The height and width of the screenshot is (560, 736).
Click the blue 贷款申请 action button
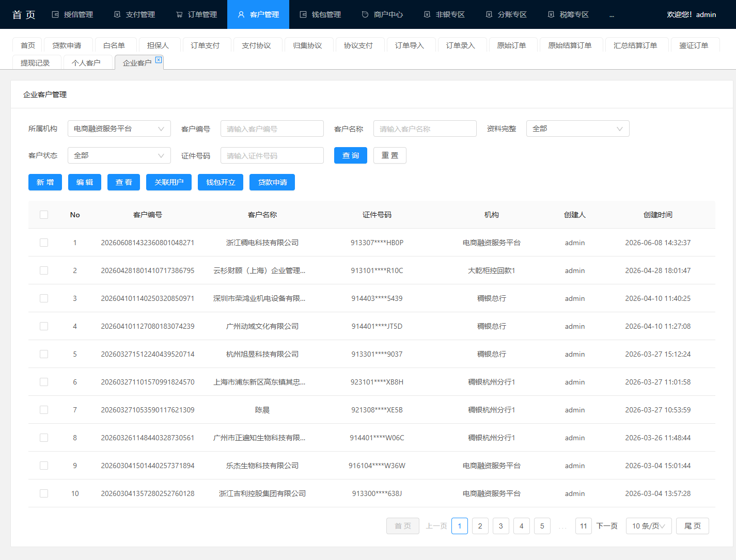272,182
